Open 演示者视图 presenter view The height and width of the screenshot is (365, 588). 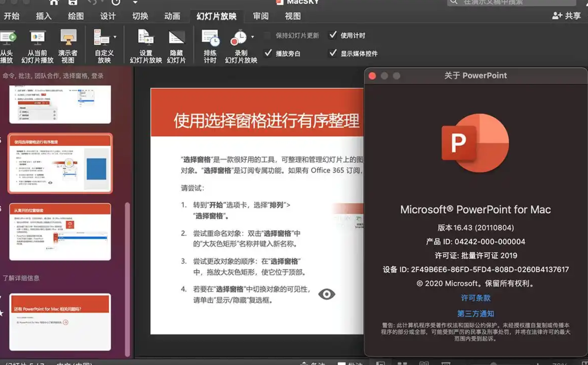68,47
